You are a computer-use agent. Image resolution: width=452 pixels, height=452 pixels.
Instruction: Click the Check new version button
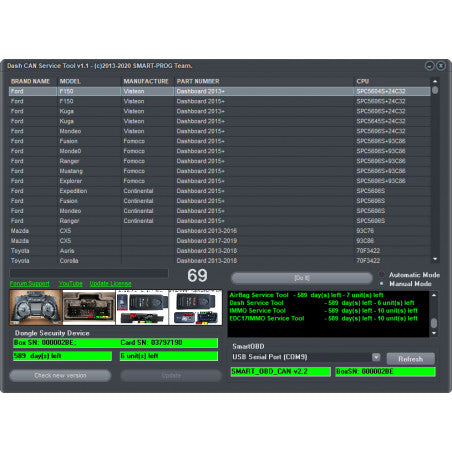60,376
